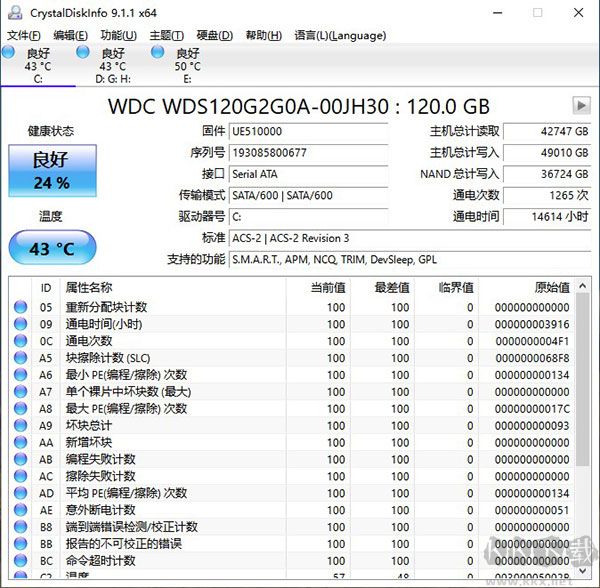600x588 pixels.
Task: Click the blue status dot for attribute 05
Action: click(20, 307)
